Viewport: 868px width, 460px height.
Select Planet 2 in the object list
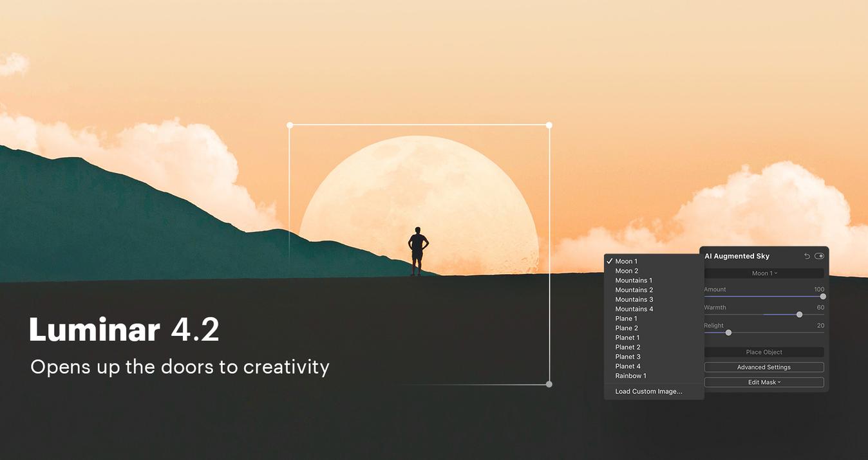click(627, 347)
